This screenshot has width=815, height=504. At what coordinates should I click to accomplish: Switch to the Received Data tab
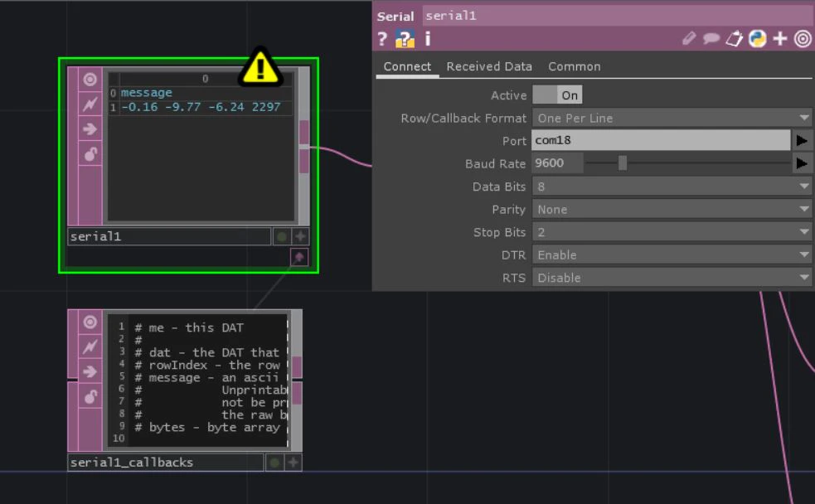[489, 66]
